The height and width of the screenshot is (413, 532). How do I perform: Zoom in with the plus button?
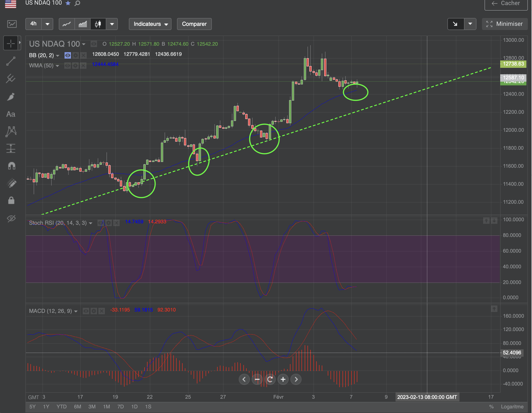coord(283,379)
